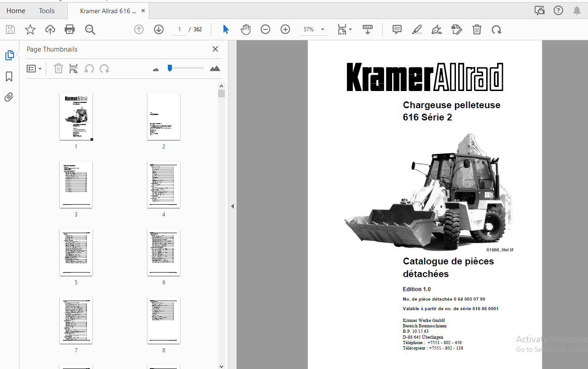Go to next page arrow

tap(159, 29)
